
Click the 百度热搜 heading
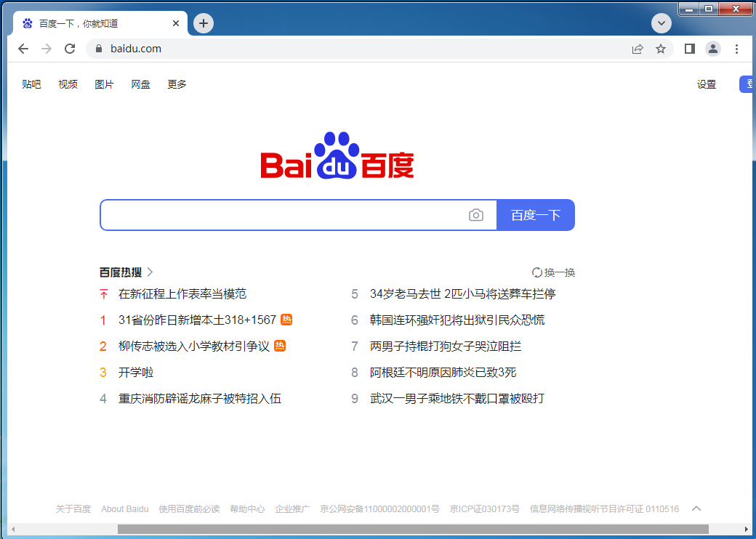(121, 272)
